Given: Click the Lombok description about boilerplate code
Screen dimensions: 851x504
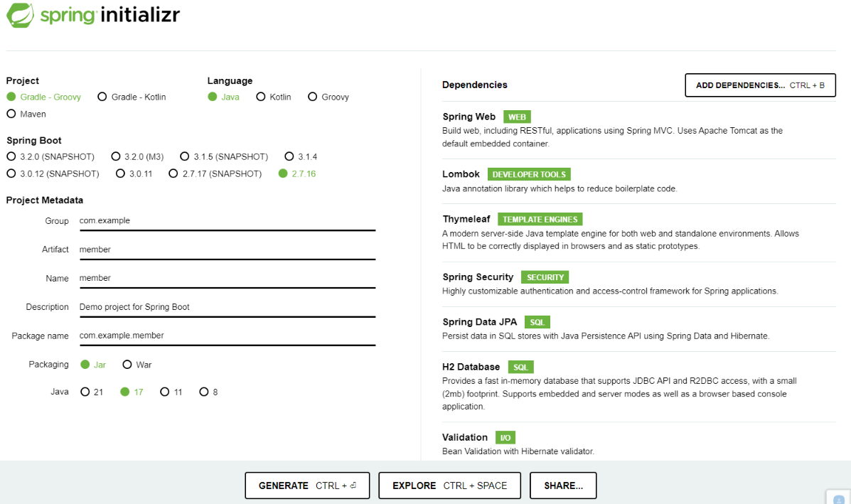Looking at the screenshot, I should 560,189.
